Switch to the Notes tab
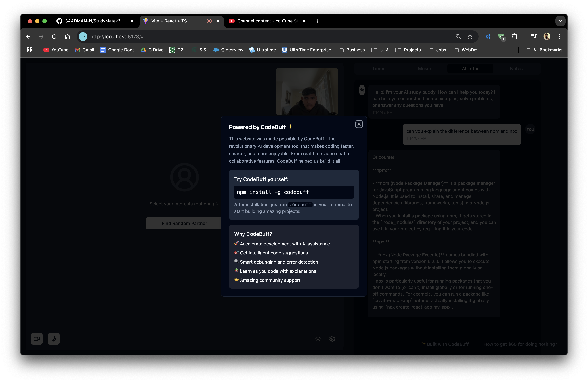 (516, 69)
